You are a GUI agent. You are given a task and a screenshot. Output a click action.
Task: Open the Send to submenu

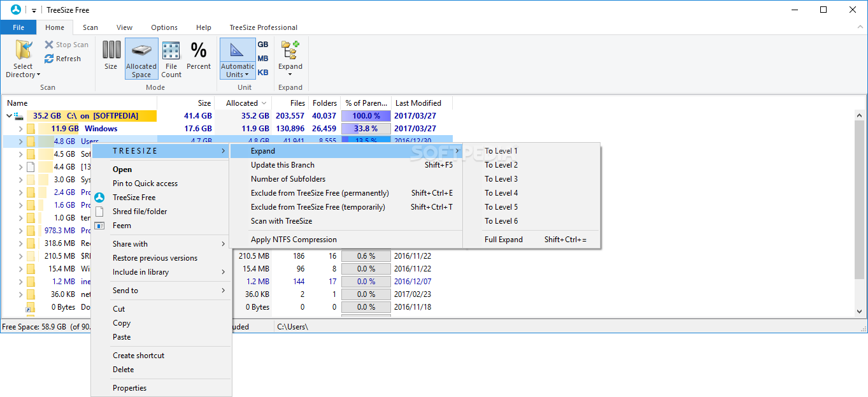click(160, 291)
